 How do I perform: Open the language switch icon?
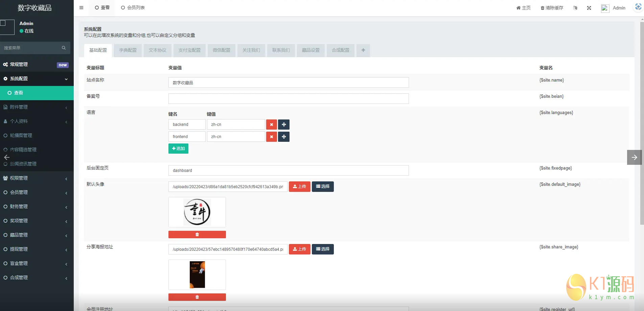575,8
